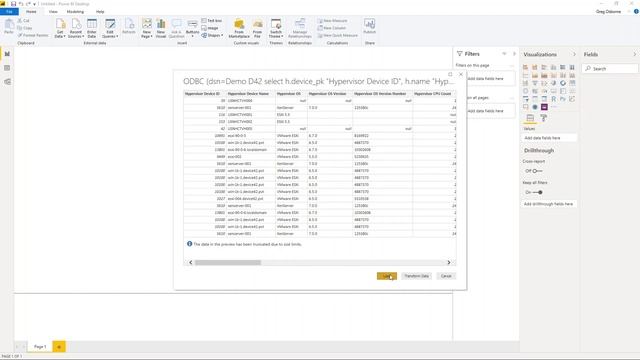
Task: Open the Get Data dropdown
Action: tap(60, 28)
